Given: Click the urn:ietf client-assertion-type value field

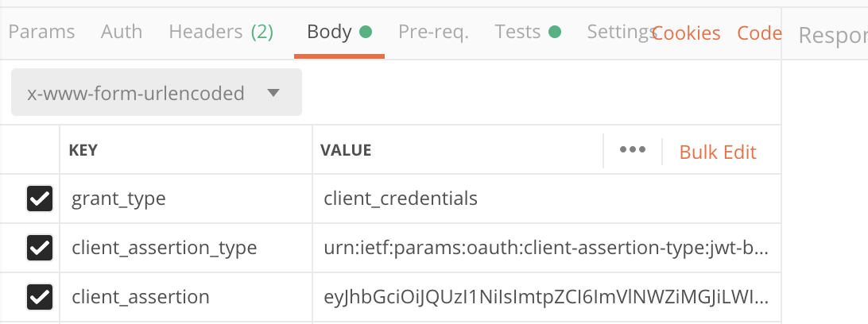Looking at the screenshot, I should pos(545,248).
